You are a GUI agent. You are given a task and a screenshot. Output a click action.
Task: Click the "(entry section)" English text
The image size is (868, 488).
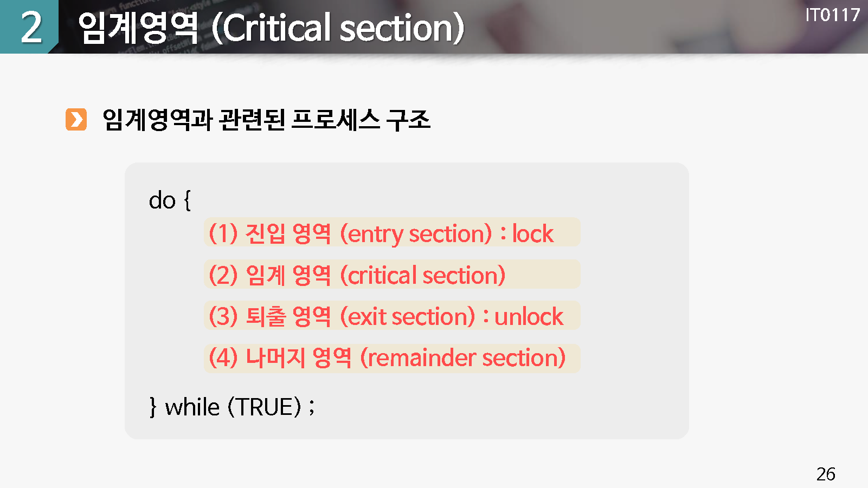[x=416, y=234]
